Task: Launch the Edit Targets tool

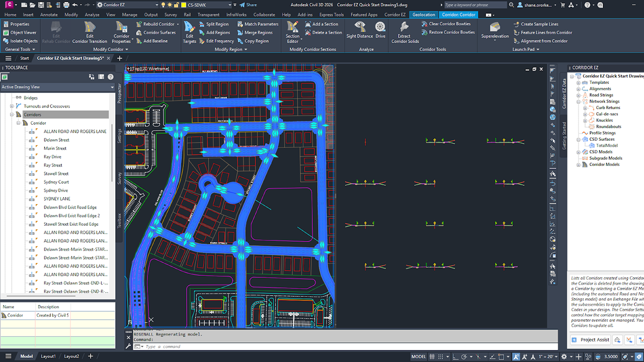Action: coord(190,32)
